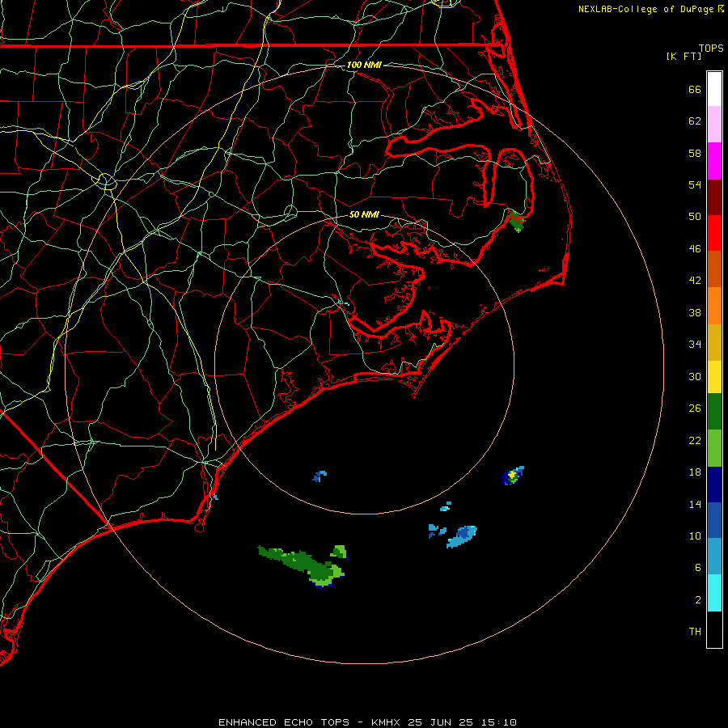
Task: Click the green echo near Outer Banks
Action: [x=517, y=222]
